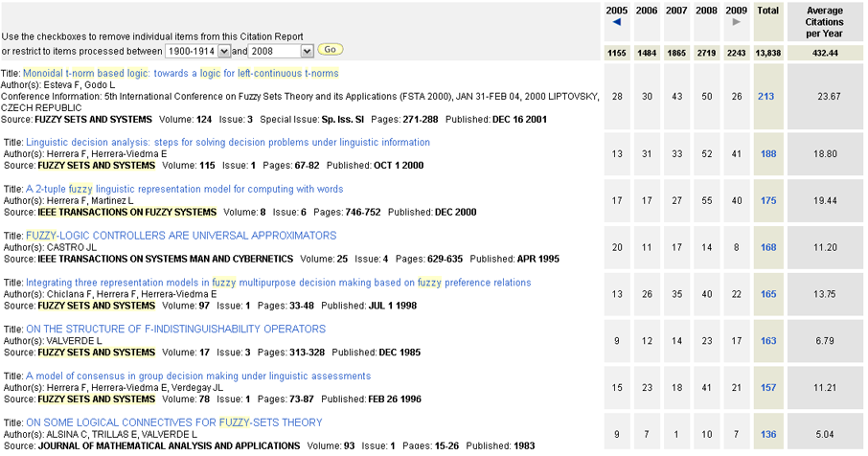Click the 2008 column header
The image size is (868, 456).
(706, 11)
